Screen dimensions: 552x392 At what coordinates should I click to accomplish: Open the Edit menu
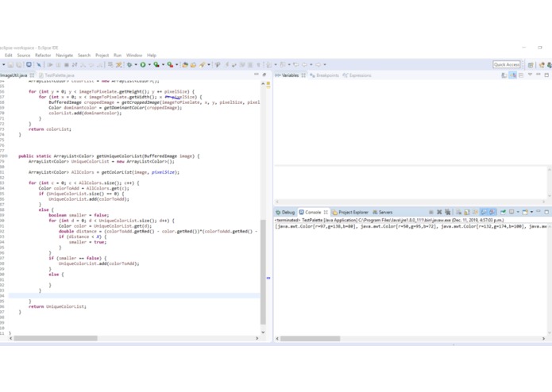[9, 56]
